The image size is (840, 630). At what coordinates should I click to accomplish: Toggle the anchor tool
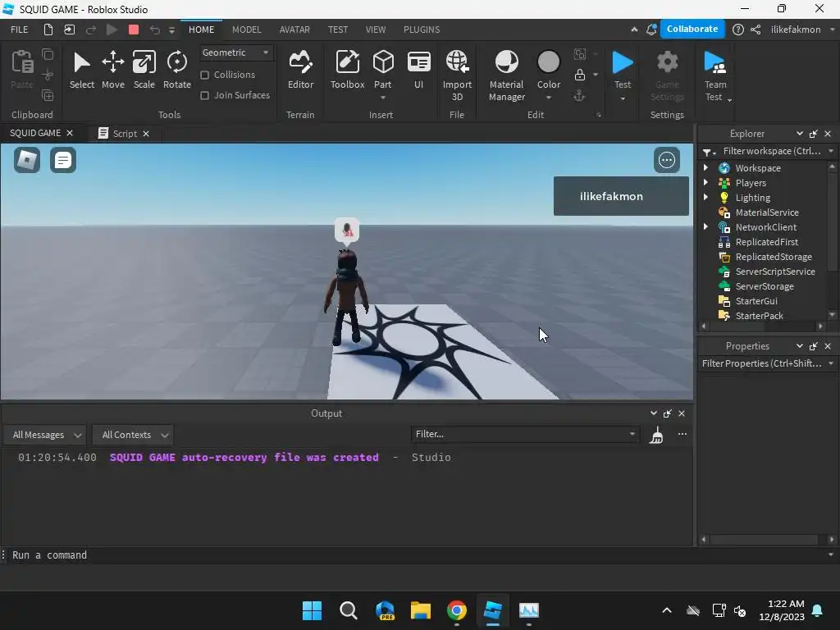click(x=579, y=95)
